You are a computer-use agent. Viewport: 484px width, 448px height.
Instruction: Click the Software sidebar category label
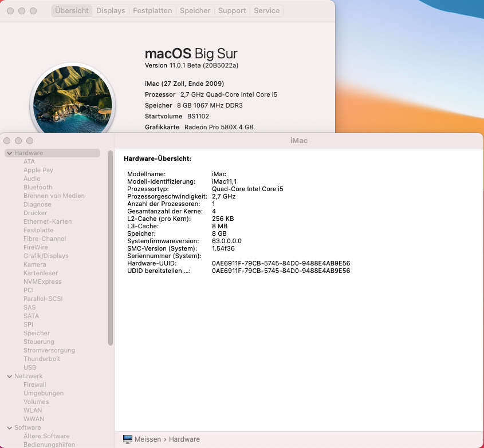[x=27, y=428]
